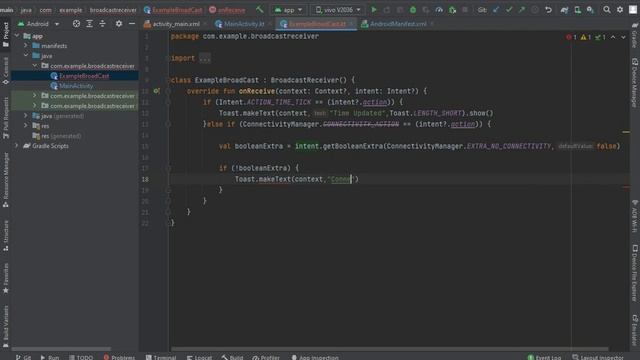
Task: Open the Event Log
Action: tap(544, 357)
